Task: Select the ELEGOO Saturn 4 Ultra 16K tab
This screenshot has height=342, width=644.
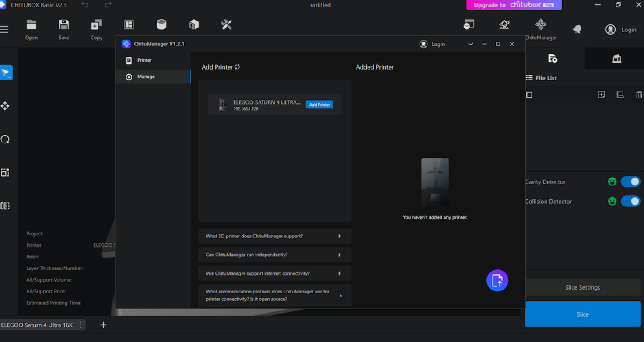Action: 37,325
